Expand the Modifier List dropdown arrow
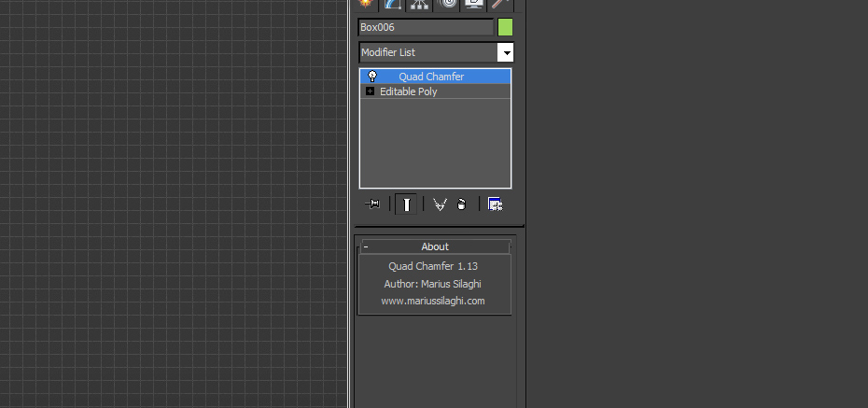 pyautogui.click(x=506, y=52)
